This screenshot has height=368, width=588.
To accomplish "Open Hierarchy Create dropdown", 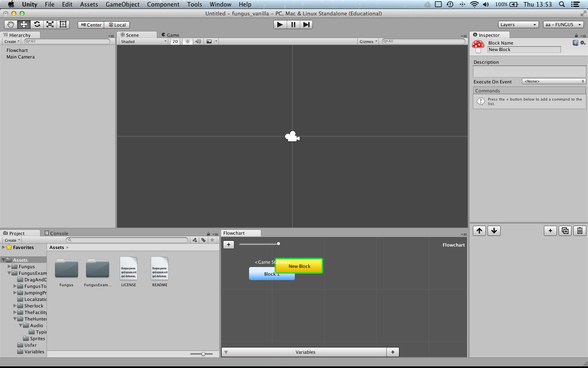I will [12, 41].
